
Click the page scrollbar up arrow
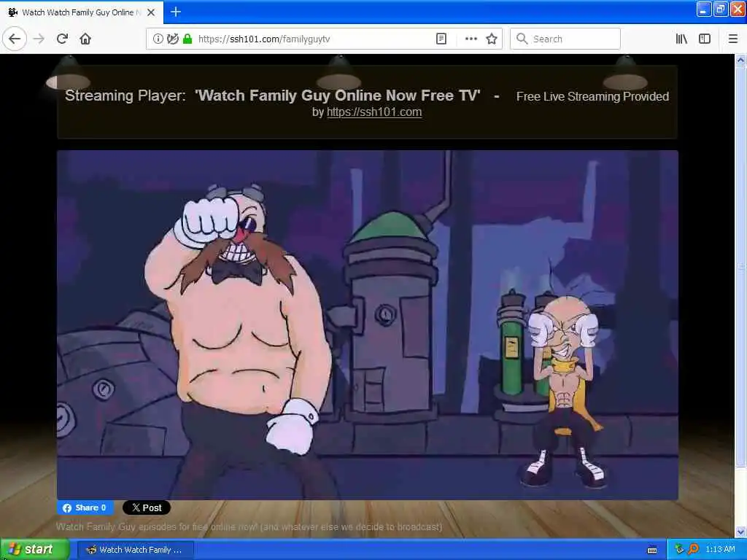(x=740, y=60)
